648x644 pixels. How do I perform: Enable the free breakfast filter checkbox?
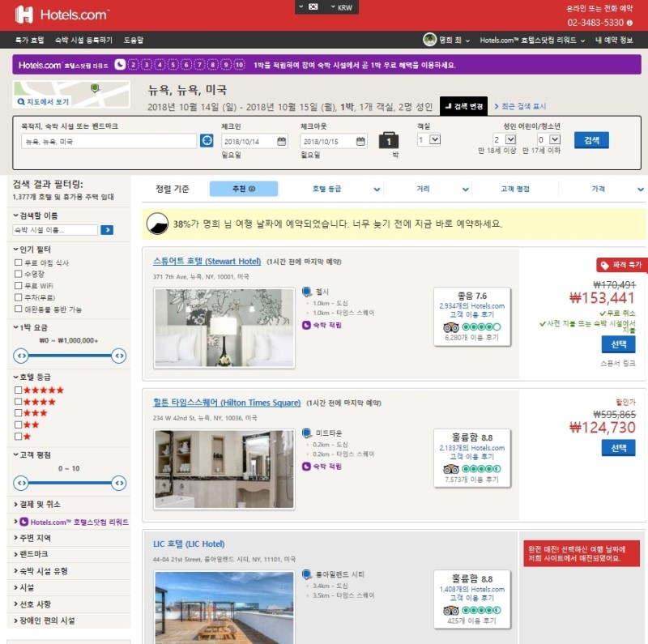(x=18, y=262)
